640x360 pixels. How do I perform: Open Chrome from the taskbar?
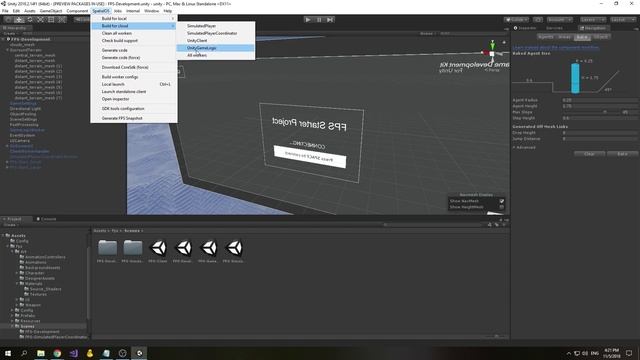point(57,353)
